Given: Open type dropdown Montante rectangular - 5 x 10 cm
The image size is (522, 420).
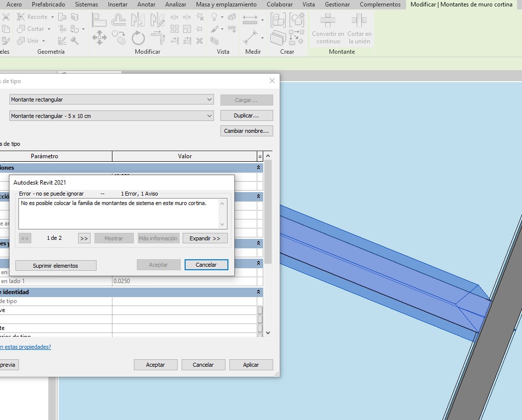Looking at the screenshot, I should (209, 116).
